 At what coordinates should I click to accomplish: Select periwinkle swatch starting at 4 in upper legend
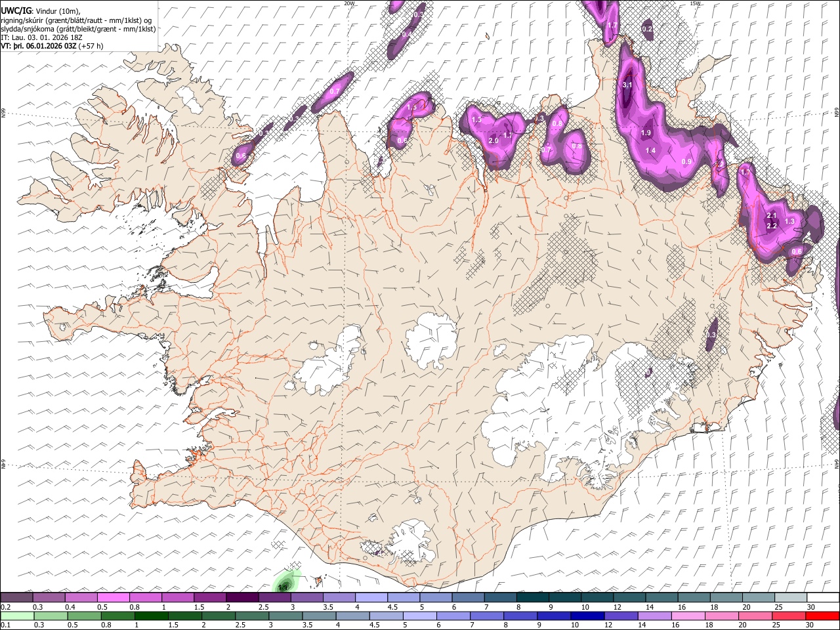[x=371, y=598]
